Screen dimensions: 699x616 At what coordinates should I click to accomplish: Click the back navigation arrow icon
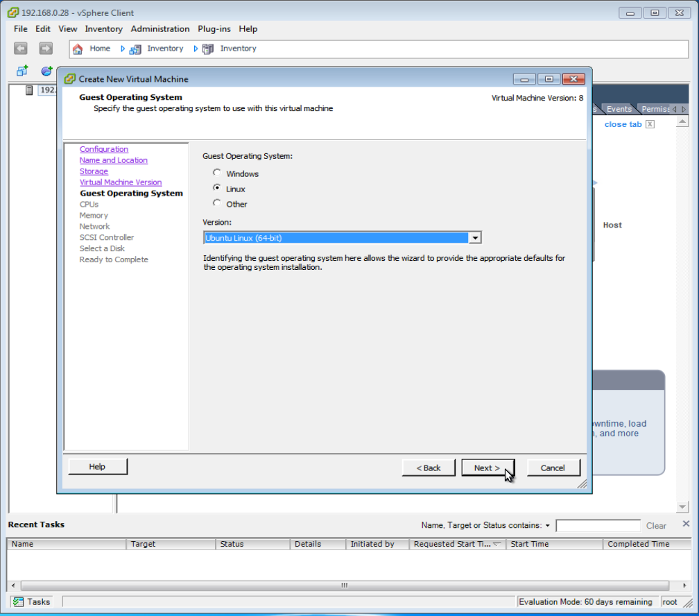pyautogui.click(x=21, y=48)
